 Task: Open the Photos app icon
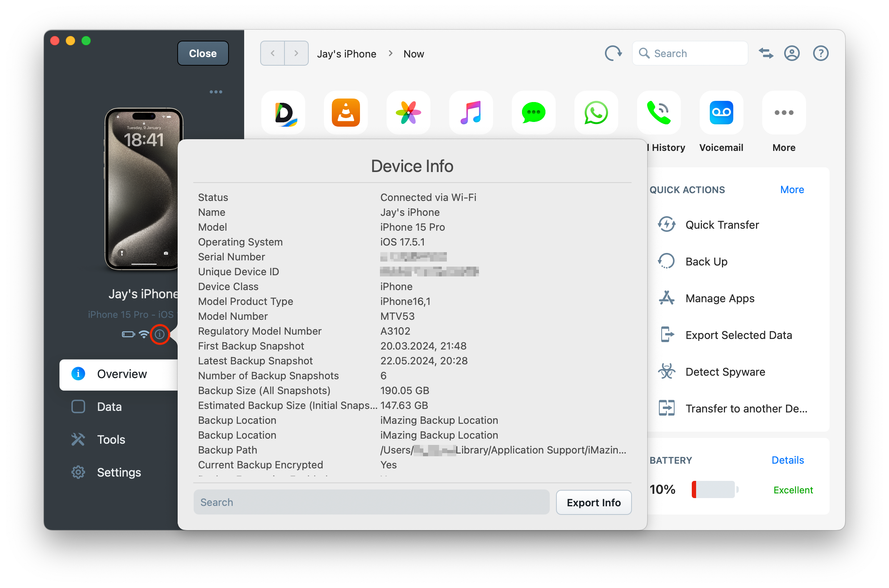(409, 113)
